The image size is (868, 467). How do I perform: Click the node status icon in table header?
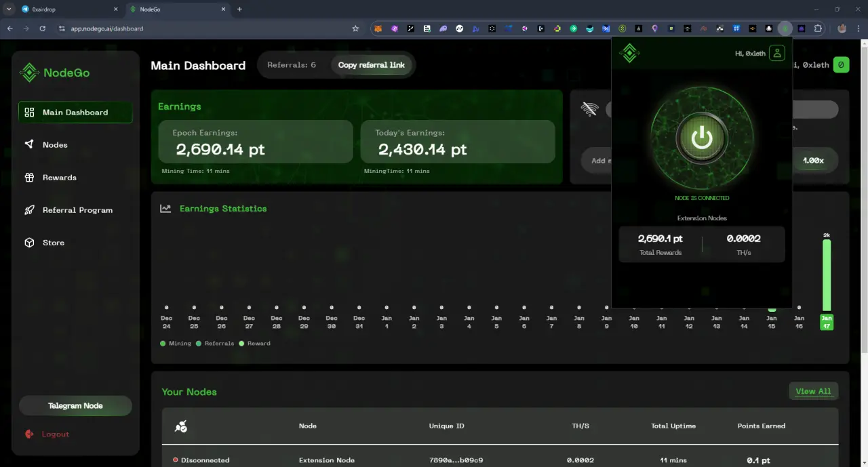[180, 426]
